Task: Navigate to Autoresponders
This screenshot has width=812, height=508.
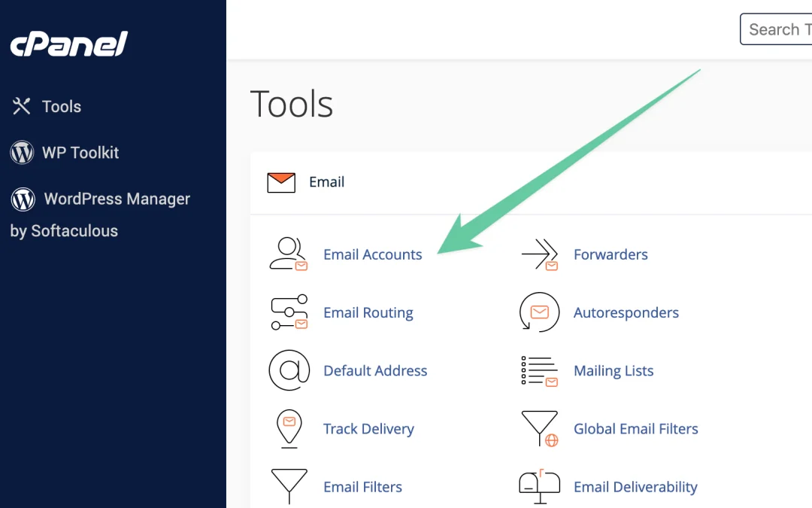Action: pyautogui.click(x=626, y=312)
